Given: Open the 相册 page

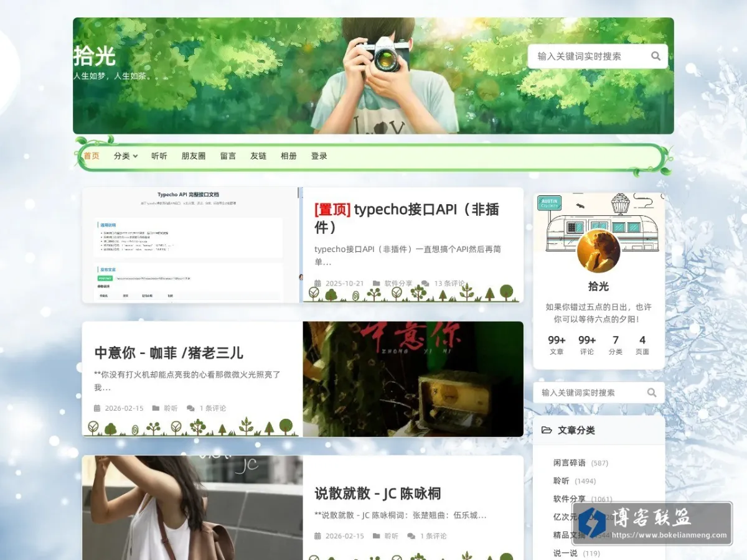Looking at the screenshot, I should click(289, 156).
